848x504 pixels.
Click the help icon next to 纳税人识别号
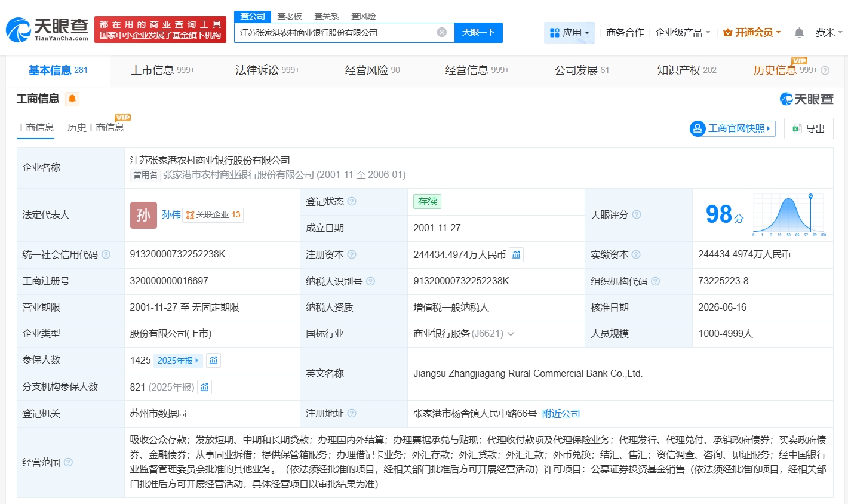point(370,281)
